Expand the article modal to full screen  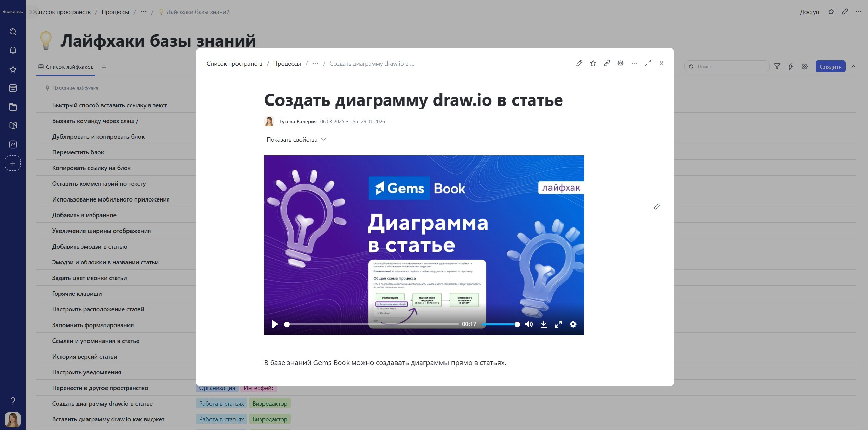[648, 63]
